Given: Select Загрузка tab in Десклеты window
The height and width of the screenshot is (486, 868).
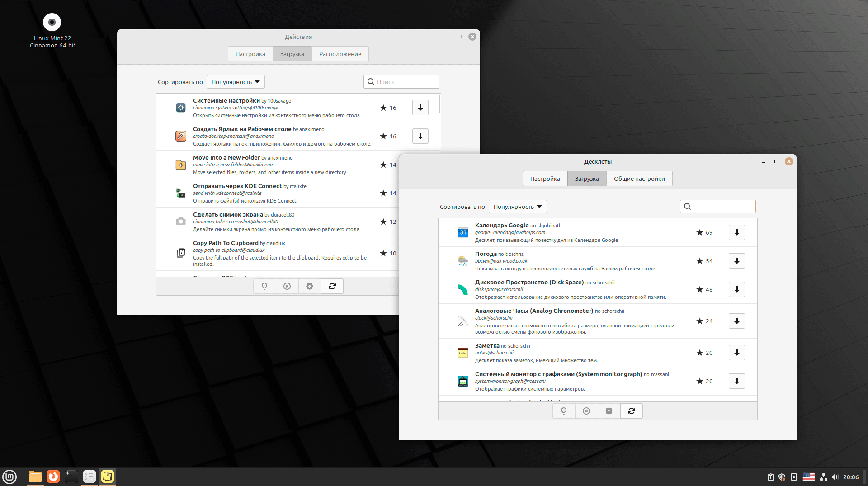Looking at the screenshot, I should (587, 179).
